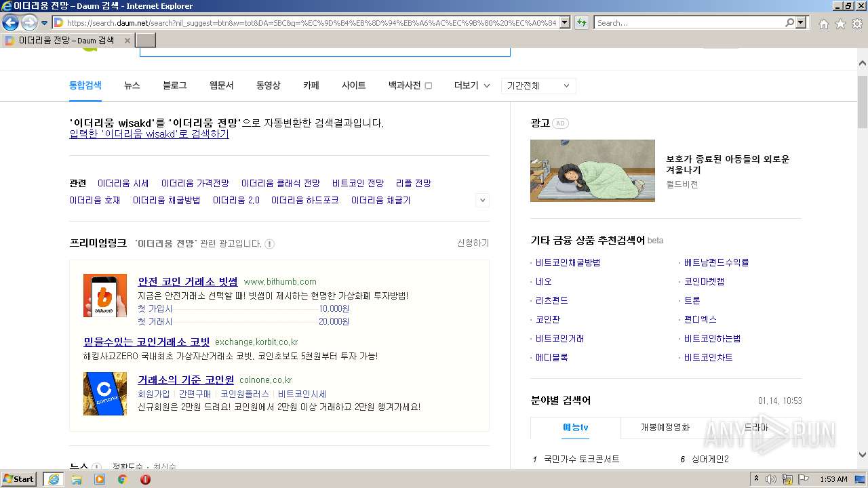Click the browser Forward arrow button

click(29, 22)
